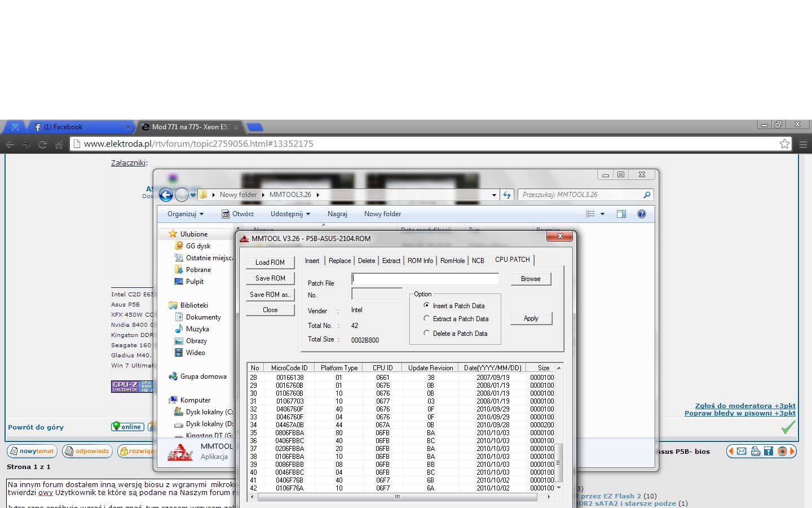This screenshot has height=508, width=812.
Task: Switch to the Extract tab
Action: pos(391,261)
